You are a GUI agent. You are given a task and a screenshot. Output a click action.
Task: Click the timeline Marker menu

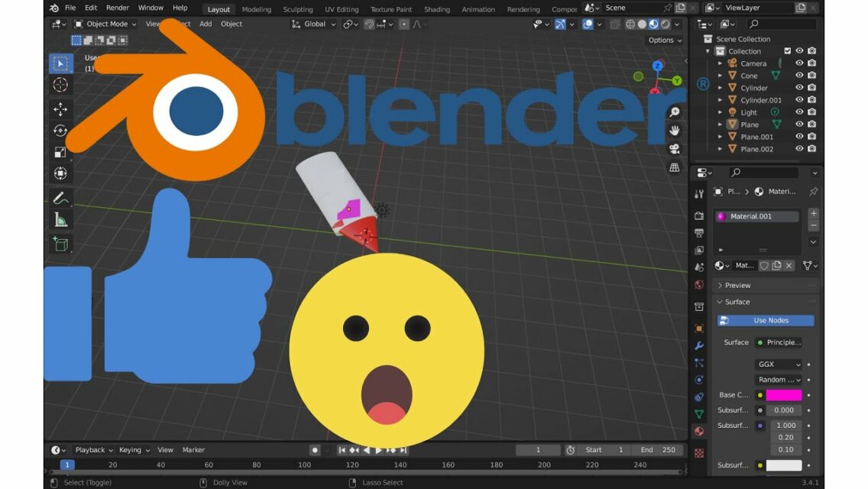pos(193,450)
